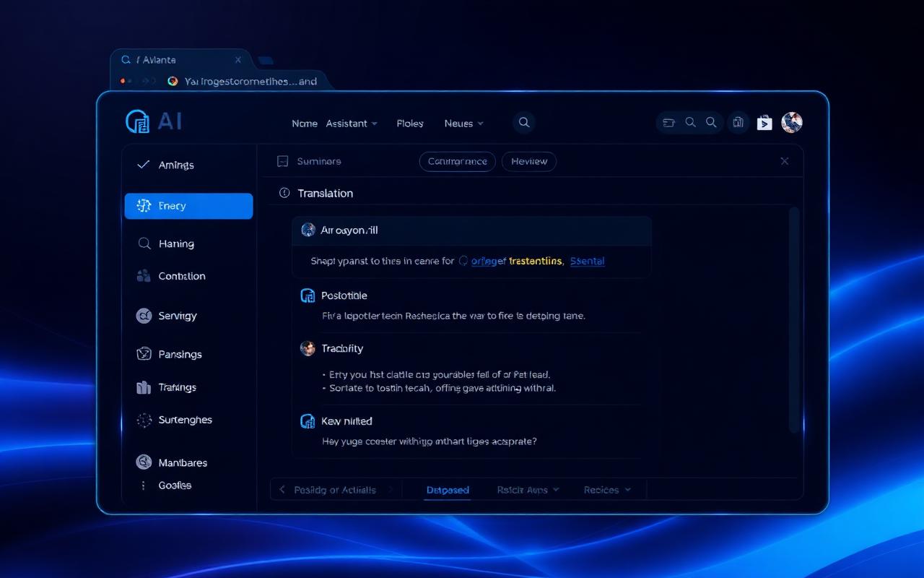The width and height of the screenshot is (924, 578).
Task: Open the clipboard icon left of the store bag
Action: (x=738, y=123)
